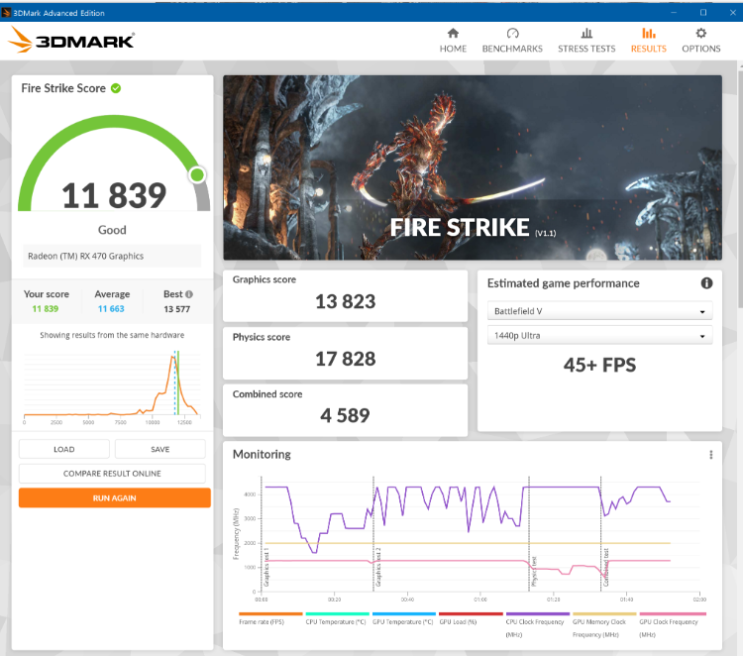This screenshot has height=656, width=743.
Task: Open the OPTIONS tab
Action: point(701,41)
